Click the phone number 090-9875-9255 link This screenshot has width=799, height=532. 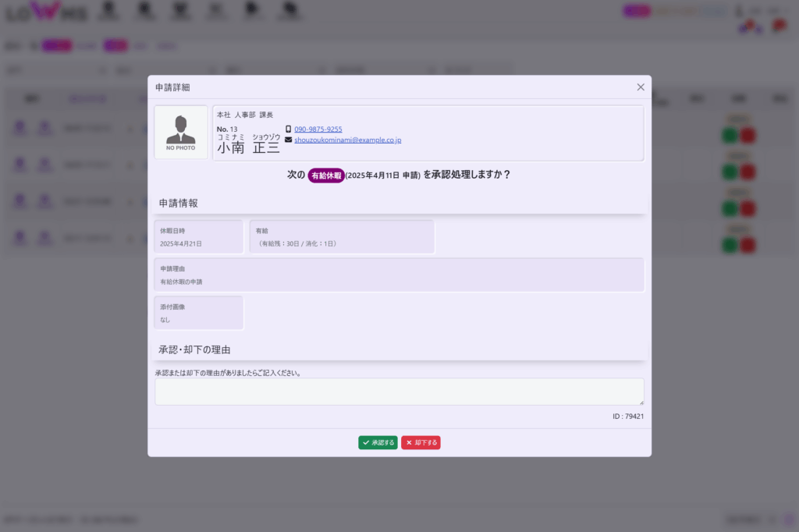click(x=318, y=129)
